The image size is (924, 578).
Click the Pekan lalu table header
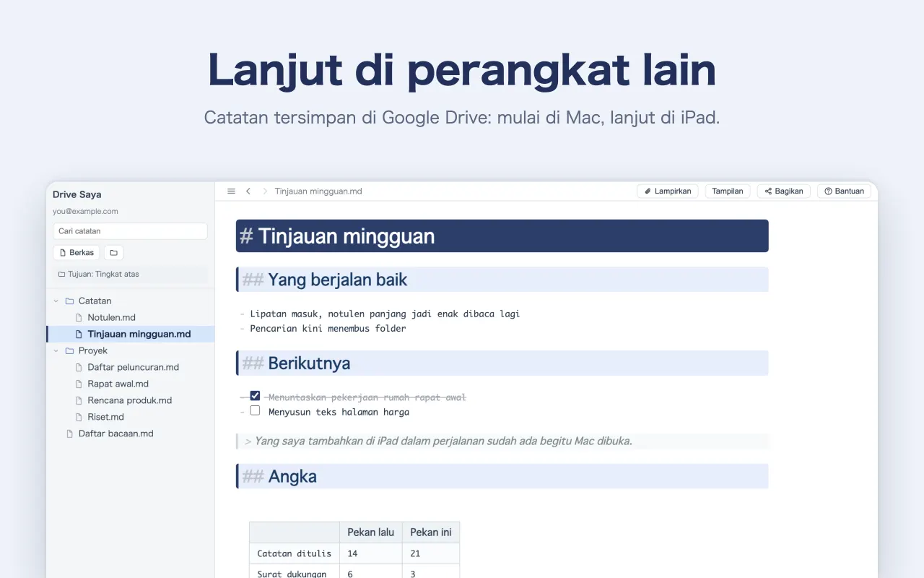[371, 532]
